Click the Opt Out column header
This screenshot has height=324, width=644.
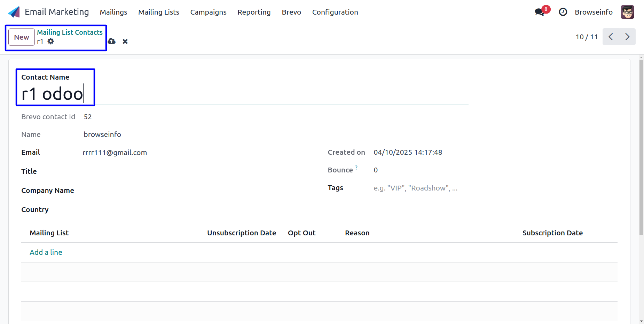click(301, 233)
